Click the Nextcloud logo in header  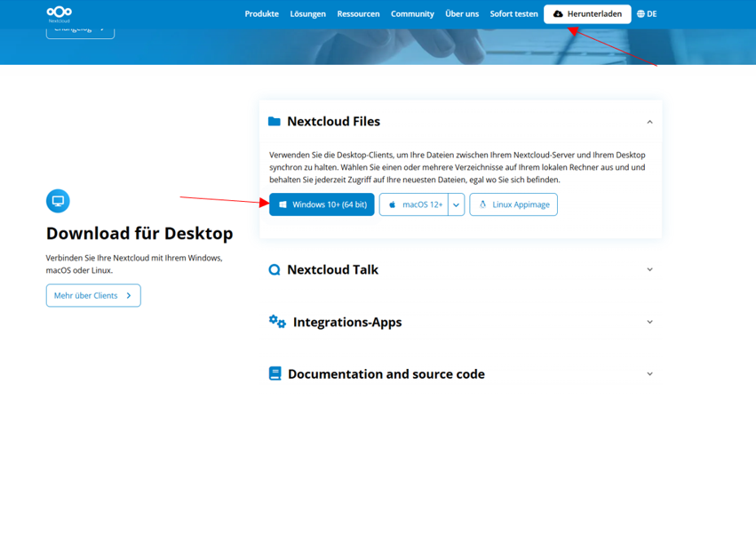pos(60,14)
